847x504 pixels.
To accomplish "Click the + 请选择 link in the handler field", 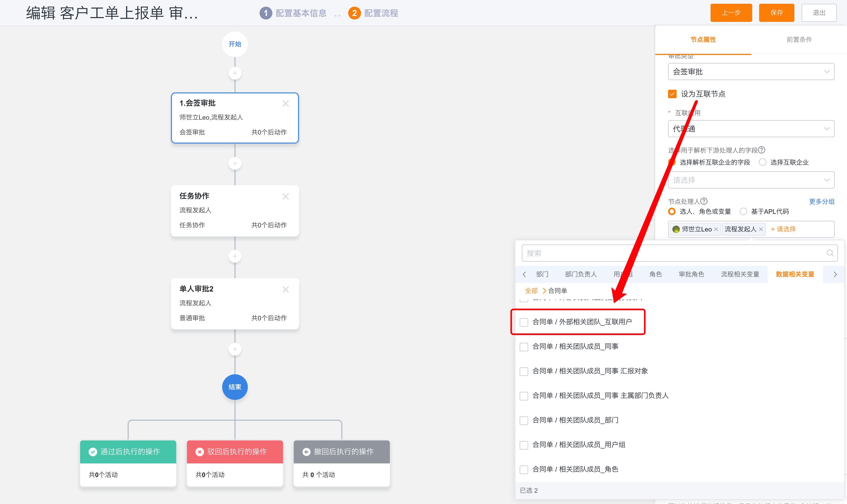I will click(x=783, y=229).
